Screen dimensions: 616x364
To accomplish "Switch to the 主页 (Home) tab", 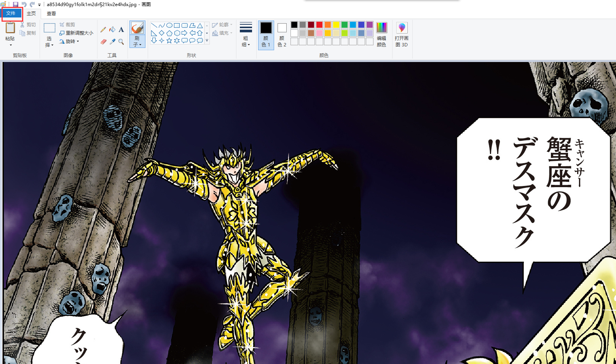I will tap(31, 14).
